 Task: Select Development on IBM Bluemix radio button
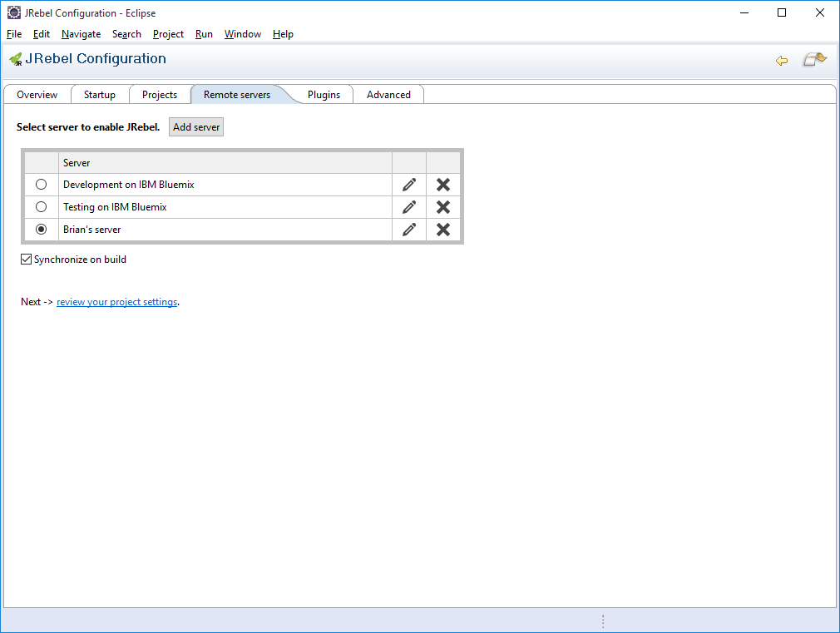[x=42, y=185]
